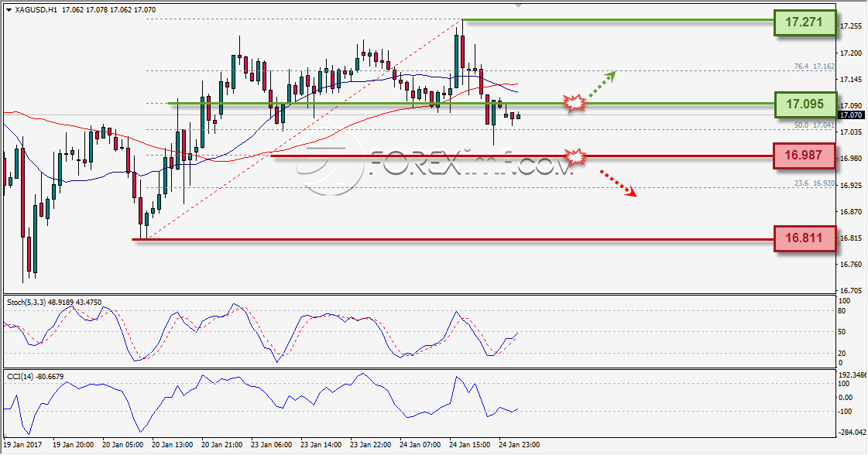
Task: Click the 17.255 price axis label
Action: (850, 26)
